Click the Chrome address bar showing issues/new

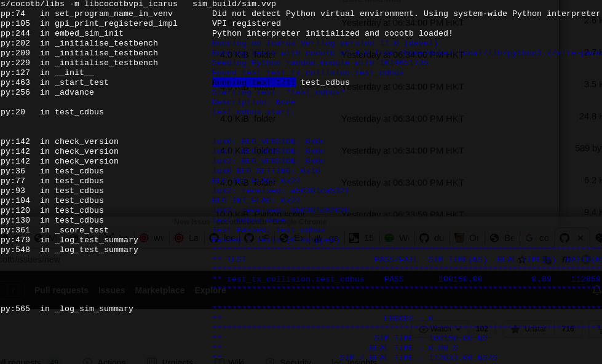(x=30, y=259)
